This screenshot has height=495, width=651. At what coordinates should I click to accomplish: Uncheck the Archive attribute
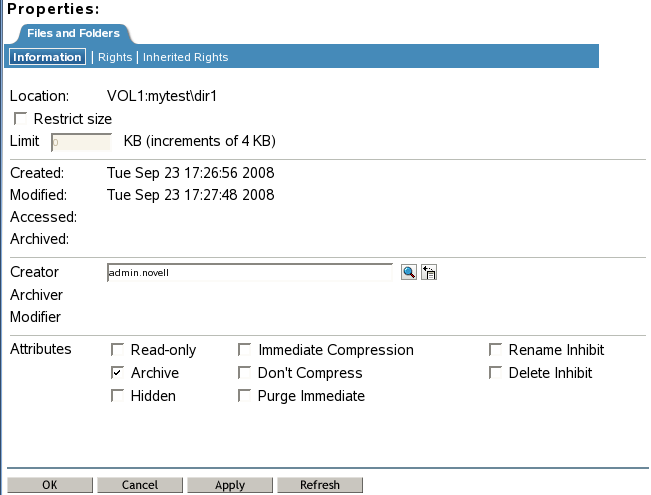point(118,373)
